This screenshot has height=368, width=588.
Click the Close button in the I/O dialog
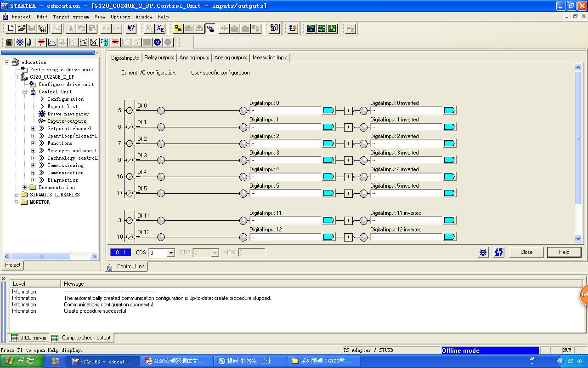[x=526, y=252]
